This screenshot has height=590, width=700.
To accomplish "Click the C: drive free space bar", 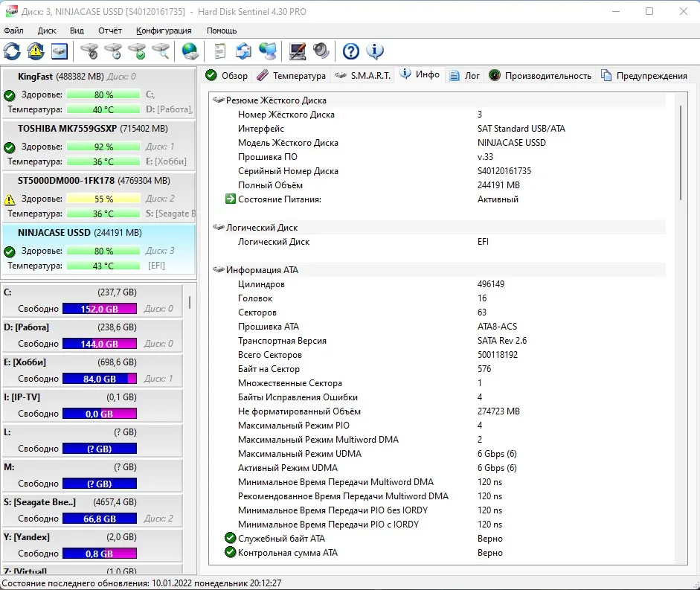I will tap(100, 309).
